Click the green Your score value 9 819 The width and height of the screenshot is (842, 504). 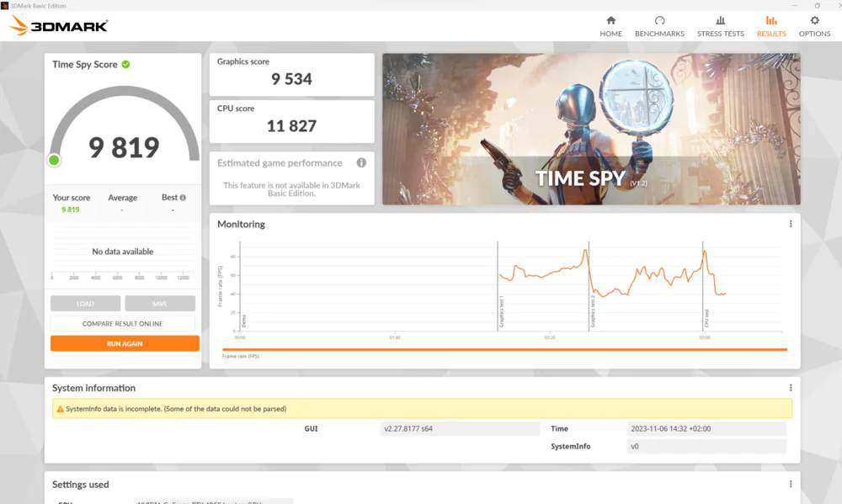click(x=71, y=210)
